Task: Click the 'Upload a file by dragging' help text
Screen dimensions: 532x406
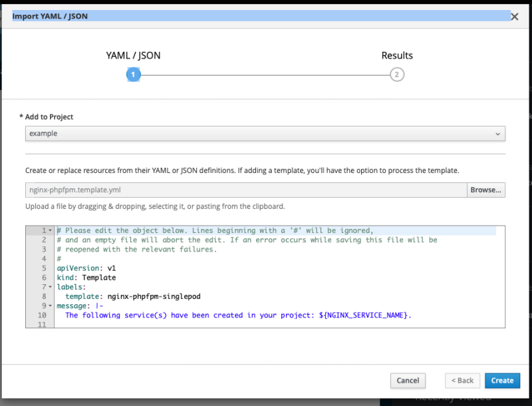Action: point(155,206)
